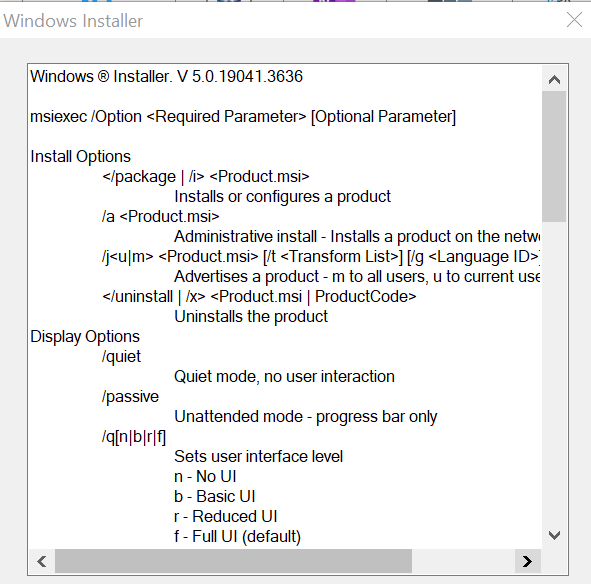
Task: Click the /passive option text
Action: coord(130,397)
